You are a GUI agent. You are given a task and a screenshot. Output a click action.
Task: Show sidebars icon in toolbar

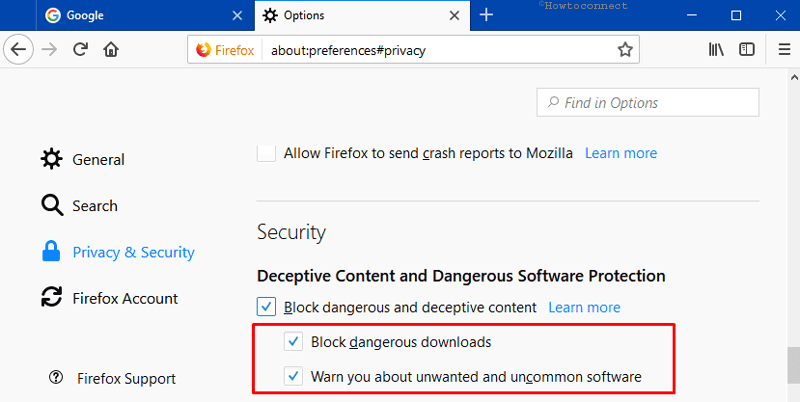(746, 49)
